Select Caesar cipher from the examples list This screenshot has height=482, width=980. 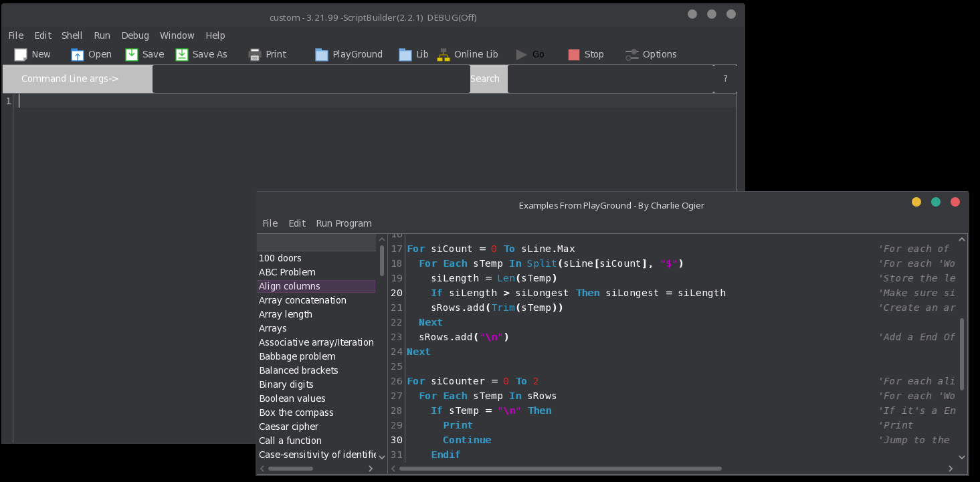click(288, 427)
